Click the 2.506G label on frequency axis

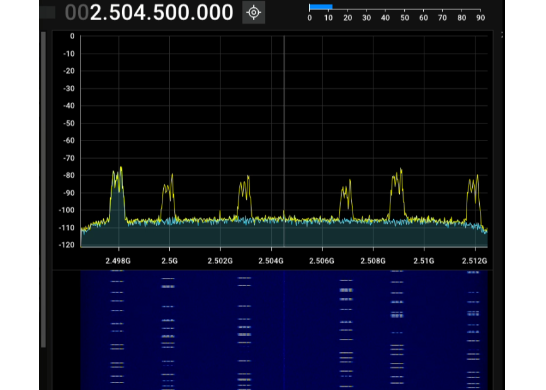click(322, 261)
